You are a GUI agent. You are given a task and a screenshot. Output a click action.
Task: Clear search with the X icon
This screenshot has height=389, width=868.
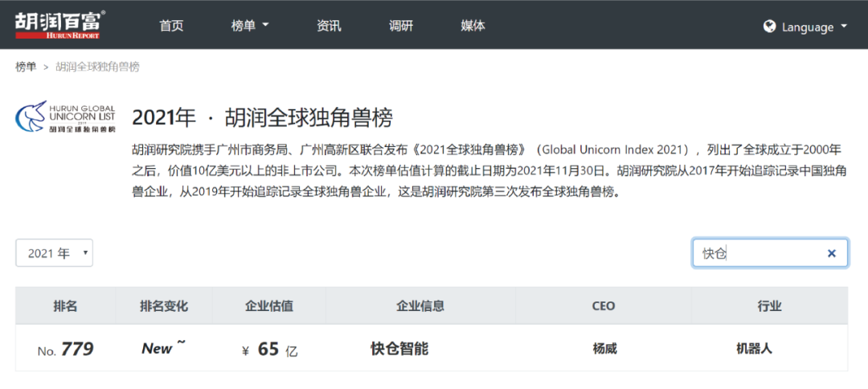click(831, 253)
